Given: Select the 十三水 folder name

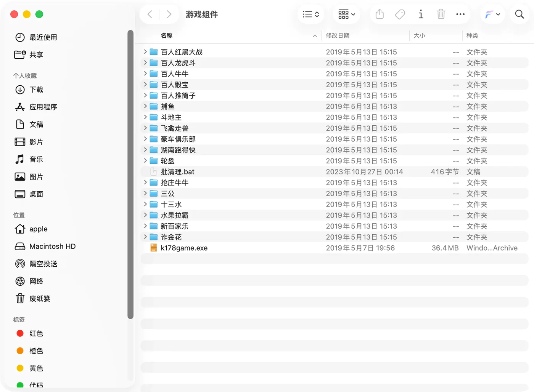Looking at the screenshot, I should [x=171, y=205].
